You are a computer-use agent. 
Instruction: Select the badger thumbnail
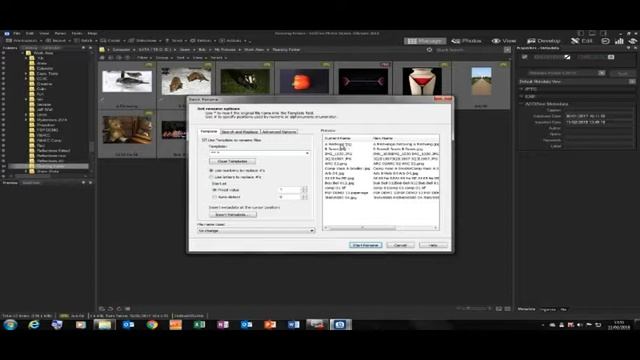tap(245, 82)
